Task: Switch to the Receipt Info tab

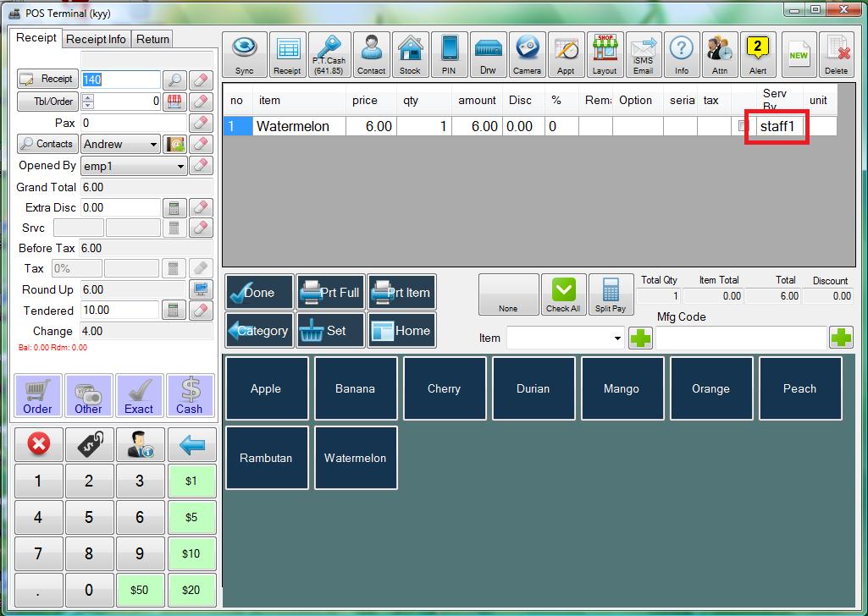Action: tap(96, 39)
